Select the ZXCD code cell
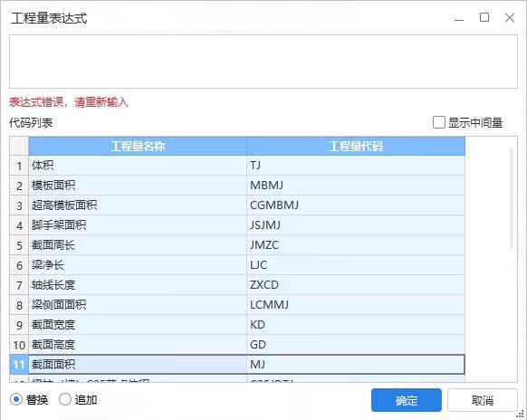 click(356, 284)
